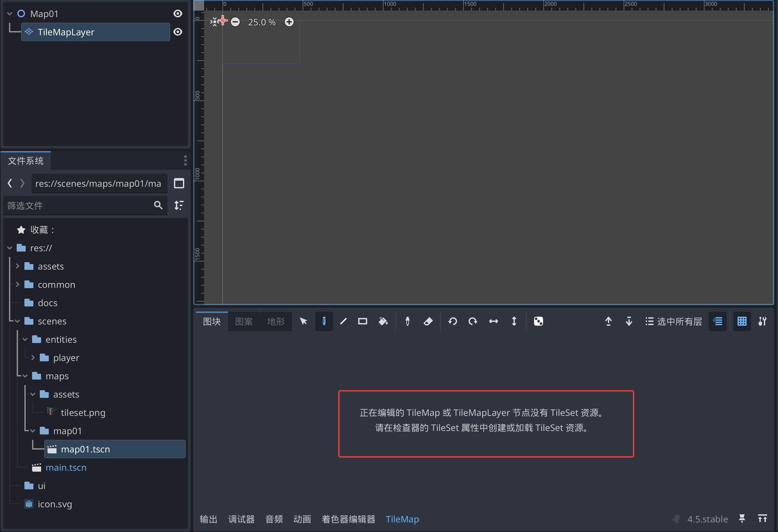The height and width of the screenshot is (532, 778).
Task: Select the eraser tool
Action: tap(428, 321)
